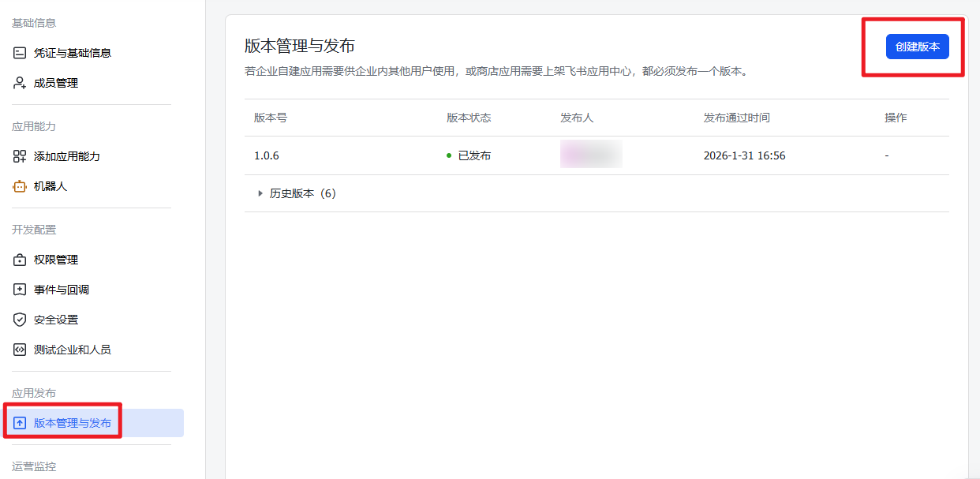
Task: Select the 发布通过时间 column header
Action: tap(736, 118)
